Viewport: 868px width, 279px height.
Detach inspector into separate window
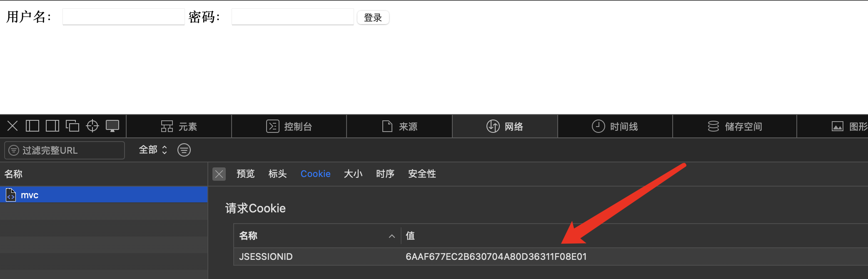72,126
